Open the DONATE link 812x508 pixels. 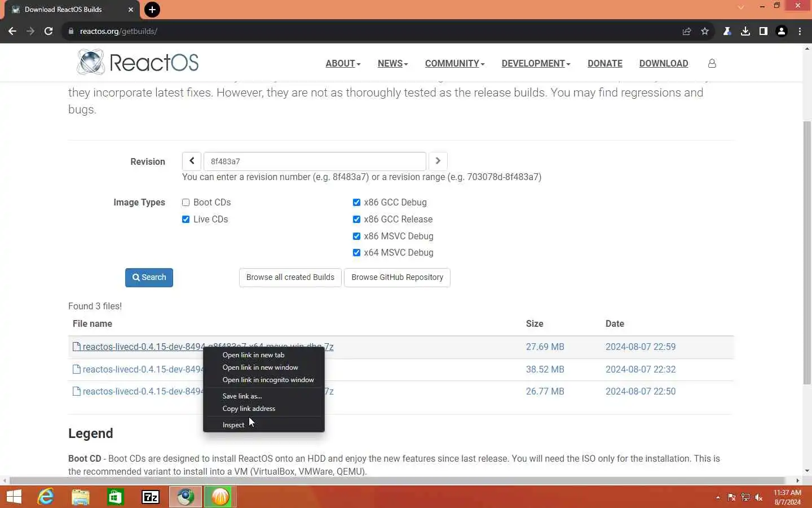click(x=605, y=63)
